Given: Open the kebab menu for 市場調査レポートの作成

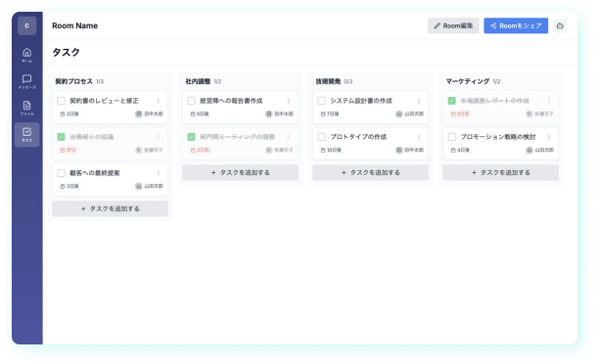Looking at the screenshot, I should [x=549, y=101].
